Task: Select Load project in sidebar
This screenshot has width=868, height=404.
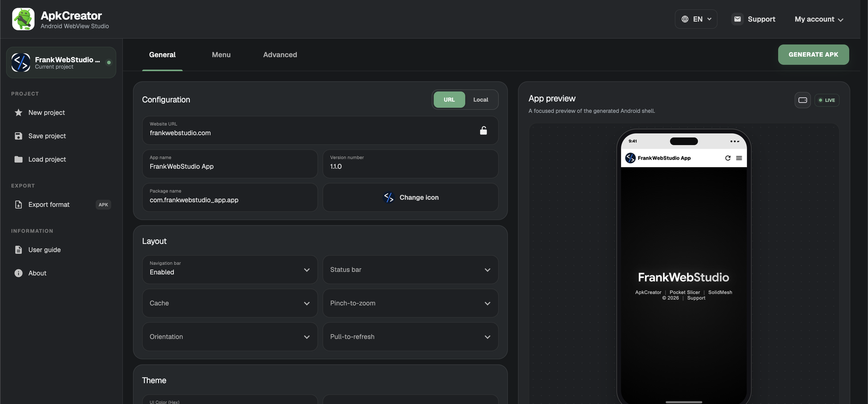Action: point(61,159)
